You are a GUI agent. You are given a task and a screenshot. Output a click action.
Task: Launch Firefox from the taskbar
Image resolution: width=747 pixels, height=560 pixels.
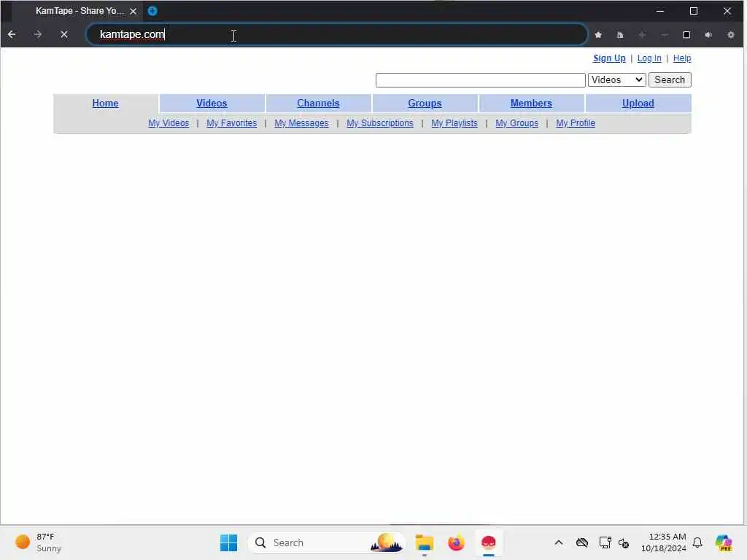pyautogui.click(x=456, y=542)
